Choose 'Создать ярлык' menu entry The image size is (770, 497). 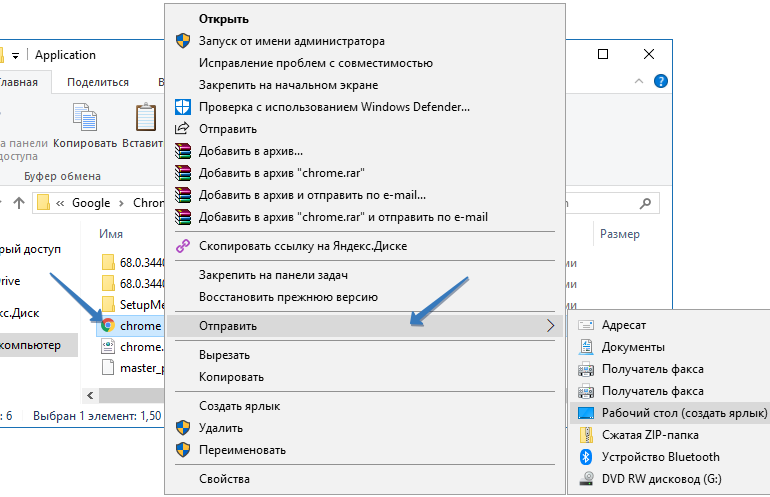(239, 407)
